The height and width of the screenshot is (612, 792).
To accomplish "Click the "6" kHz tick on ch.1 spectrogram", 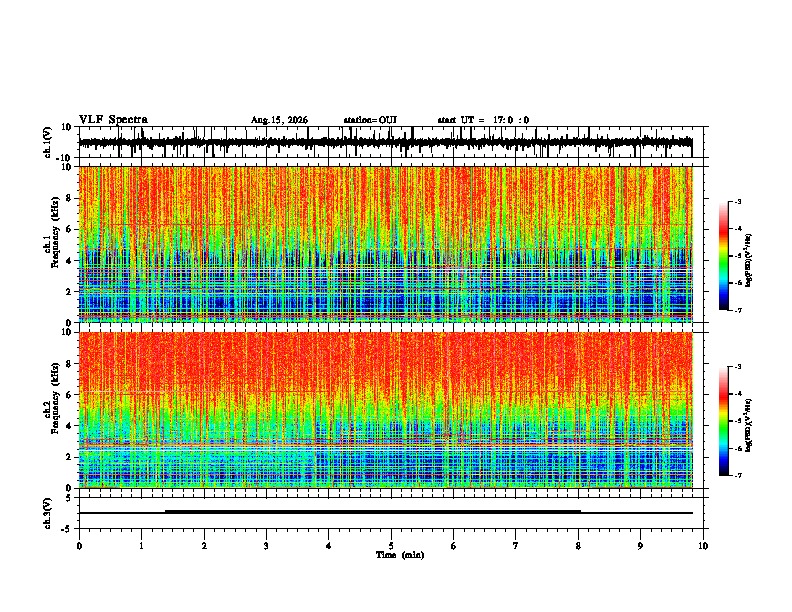I will tap(71, 230).
